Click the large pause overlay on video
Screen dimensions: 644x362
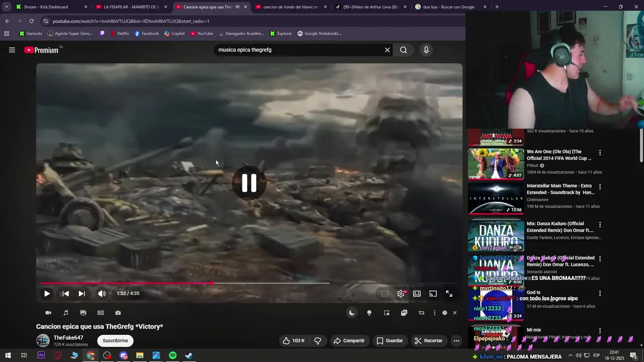pos(249,183)
